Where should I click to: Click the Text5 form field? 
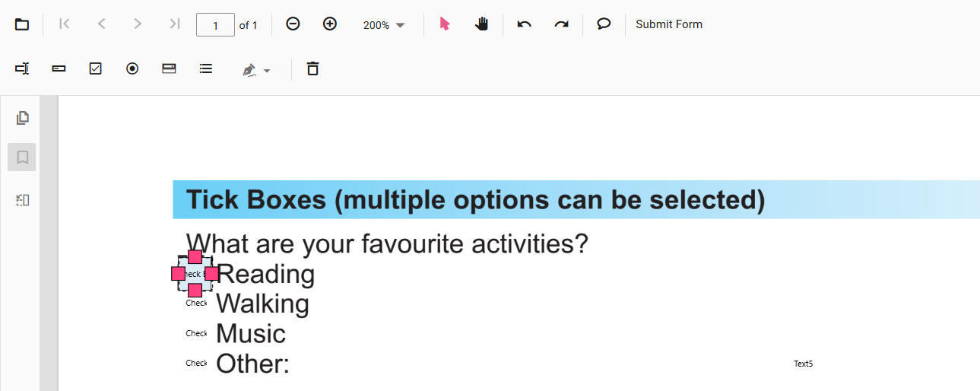click(803, 364)
